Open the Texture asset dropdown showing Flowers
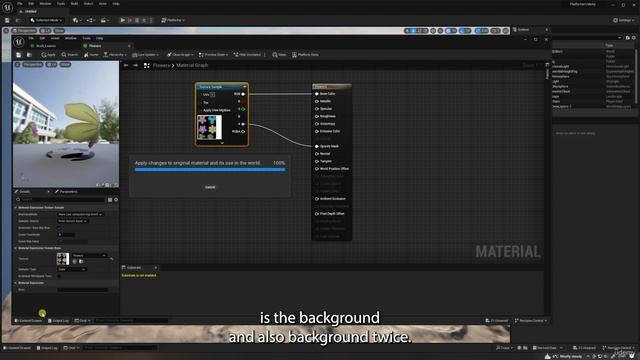Viewport: 640px width, 360px height. [x=90, y=256]
